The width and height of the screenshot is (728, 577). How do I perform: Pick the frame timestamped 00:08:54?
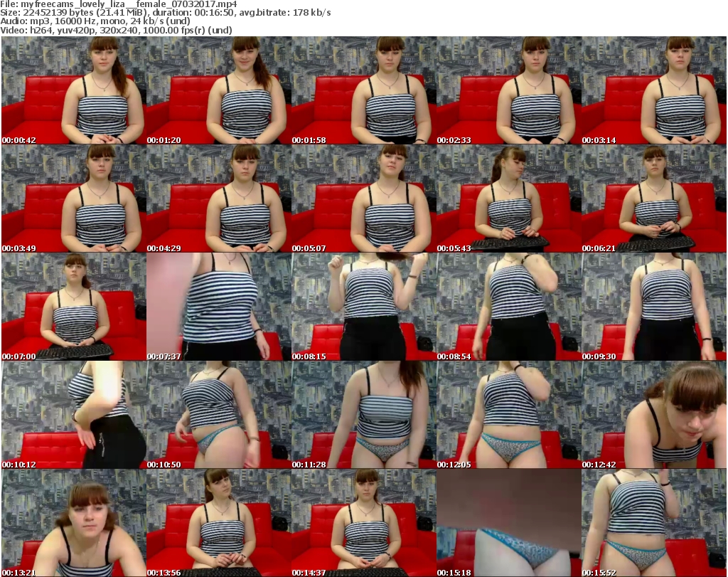(x=509, y=307)
